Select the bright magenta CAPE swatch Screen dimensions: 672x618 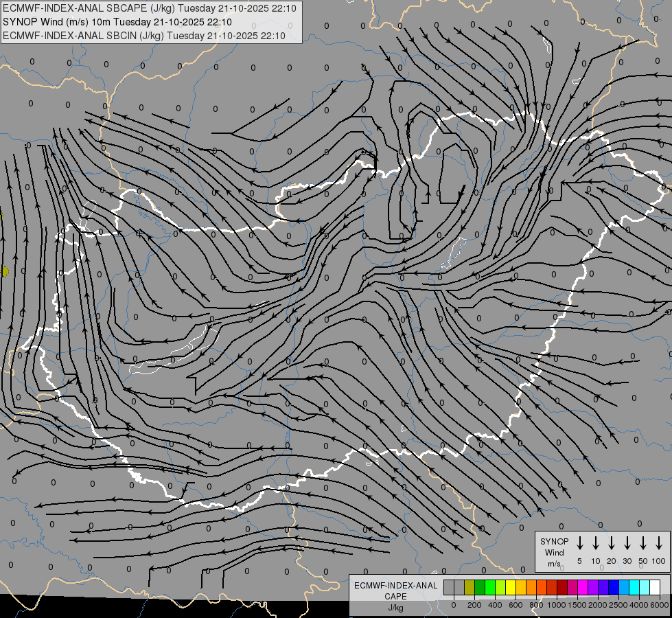click(583, 587)
